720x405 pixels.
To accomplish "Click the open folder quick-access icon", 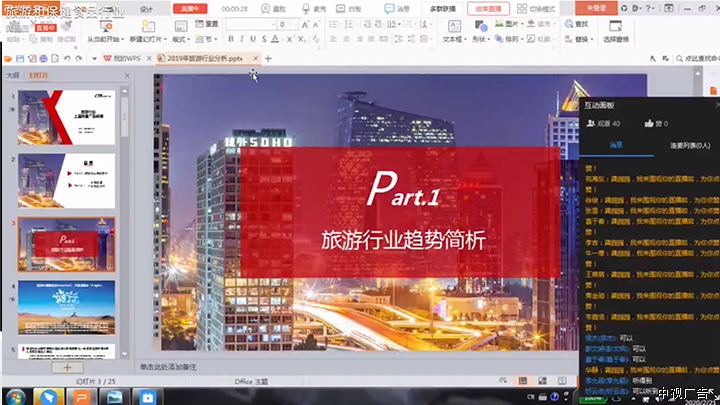I will click(8, 58).
